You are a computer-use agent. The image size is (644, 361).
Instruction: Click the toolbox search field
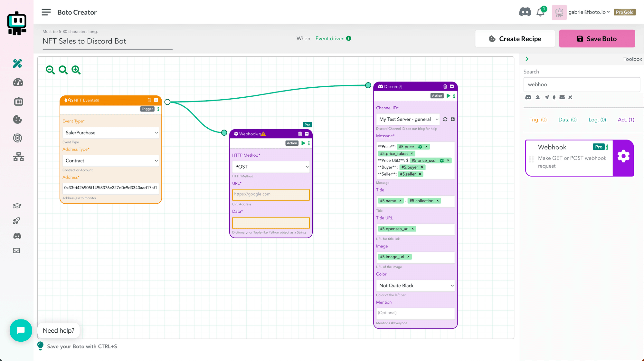point(582,84)
